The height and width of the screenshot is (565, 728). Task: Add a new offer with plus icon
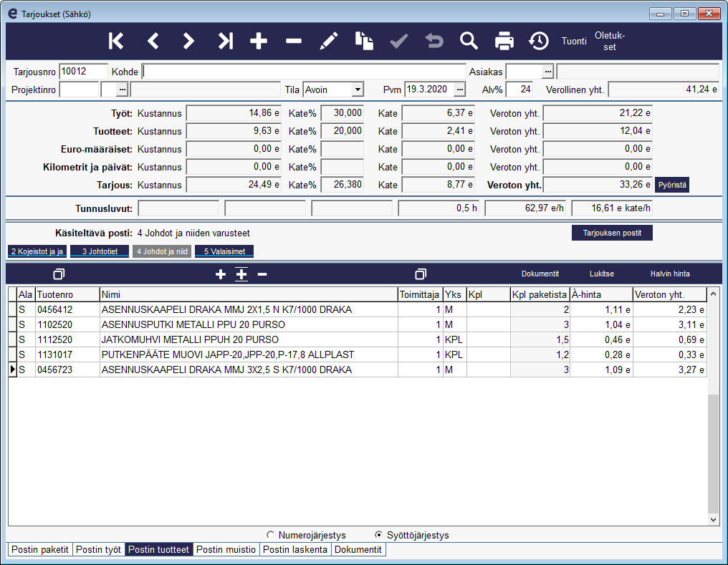tap(259, 41)
